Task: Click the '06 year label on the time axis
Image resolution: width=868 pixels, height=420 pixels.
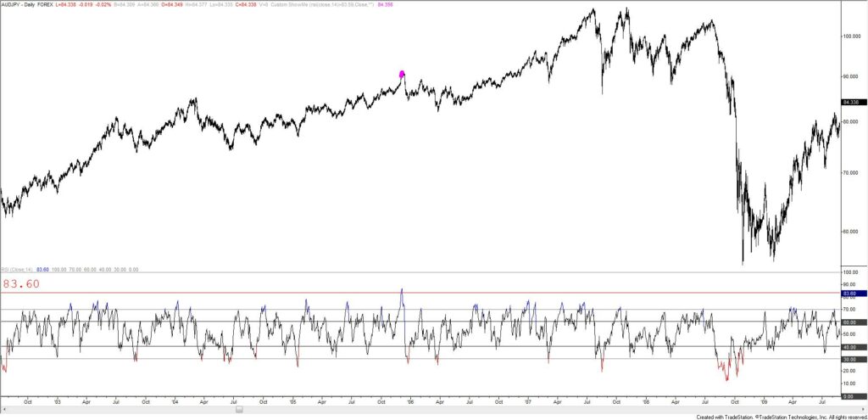Action: click(x=409, y=401)
